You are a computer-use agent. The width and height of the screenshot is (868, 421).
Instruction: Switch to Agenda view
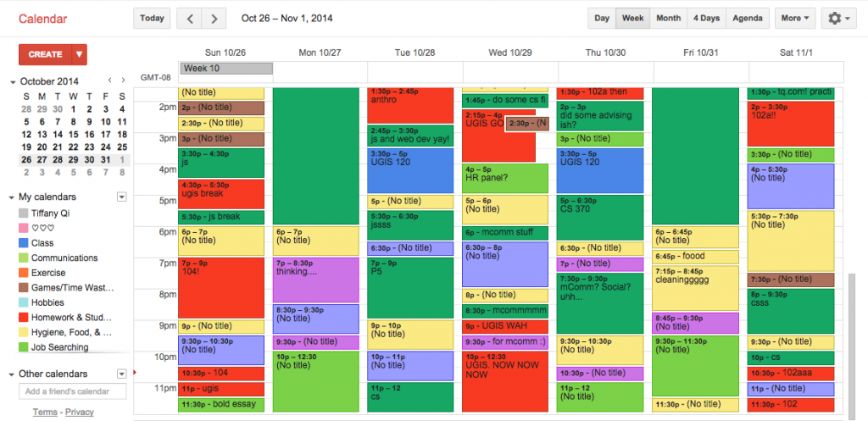pyautogui.click(x=748, y=19)
